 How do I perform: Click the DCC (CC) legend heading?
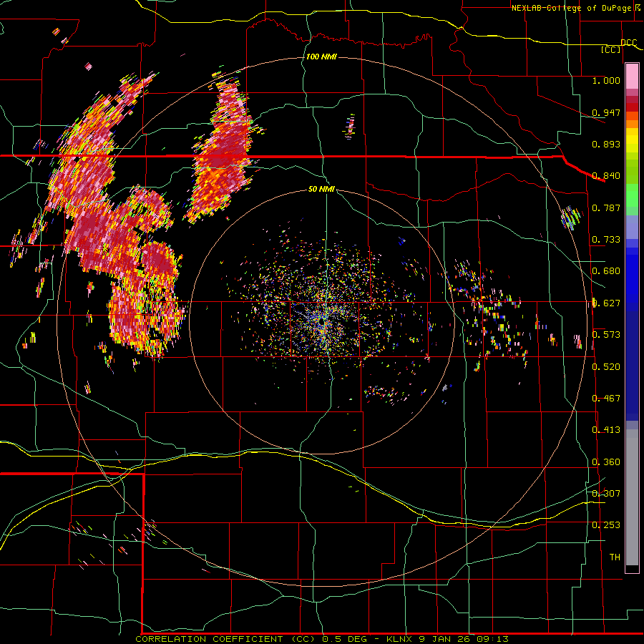[x=620, y=46]
